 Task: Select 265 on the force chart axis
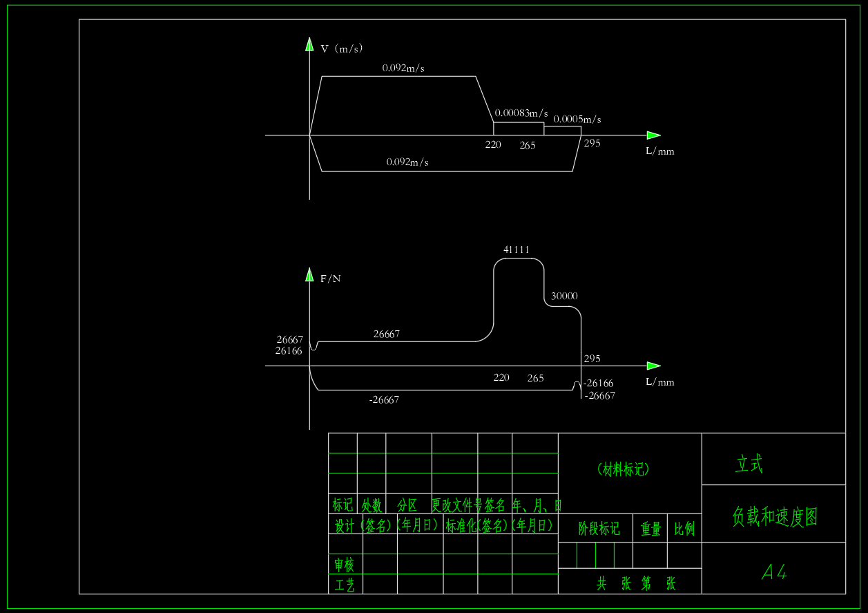click(535, 378)
